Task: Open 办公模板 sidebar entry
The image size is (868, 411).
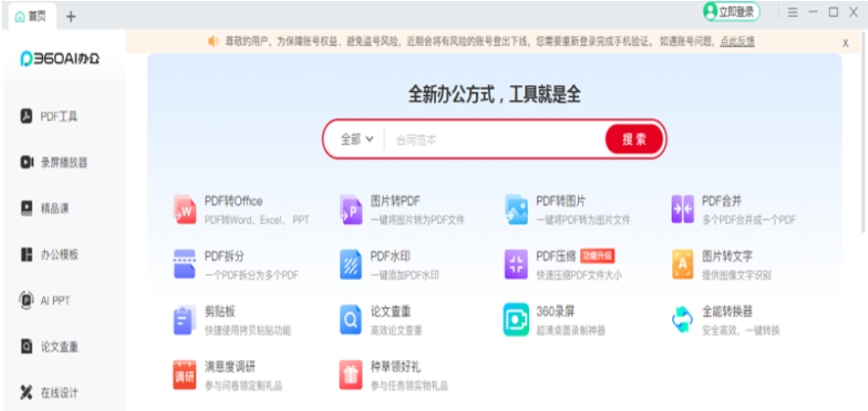Action: (49, 254)
